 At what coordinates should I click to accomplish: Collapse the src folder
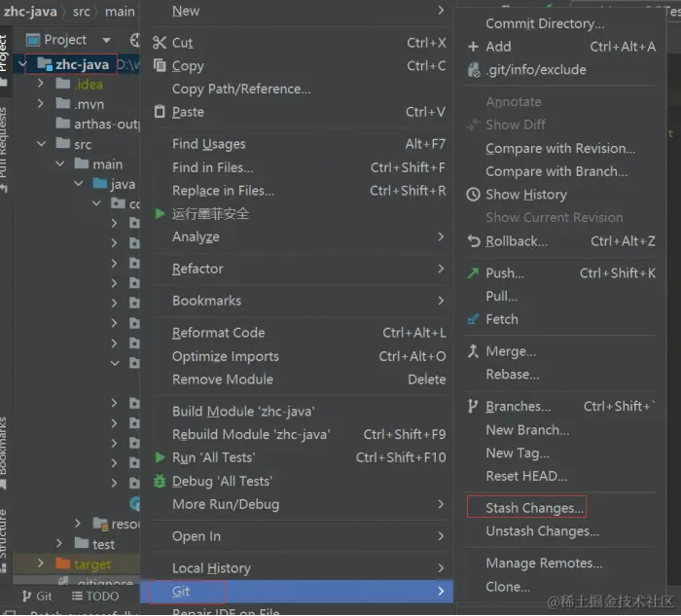(x=41, y=143)
